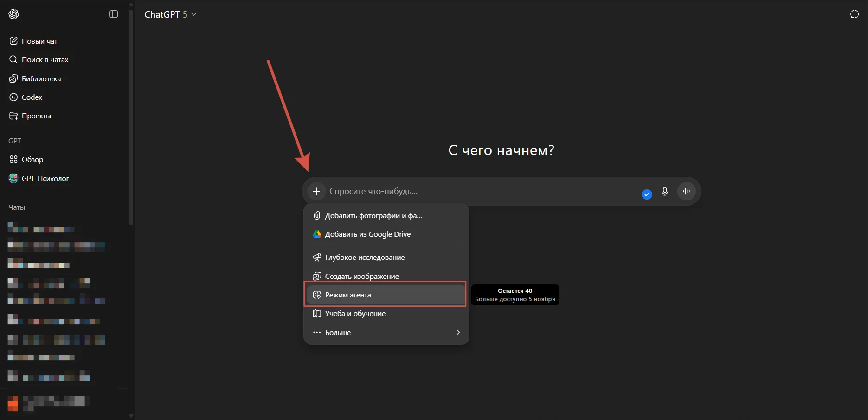Click the Codex terminal icon

13,97
